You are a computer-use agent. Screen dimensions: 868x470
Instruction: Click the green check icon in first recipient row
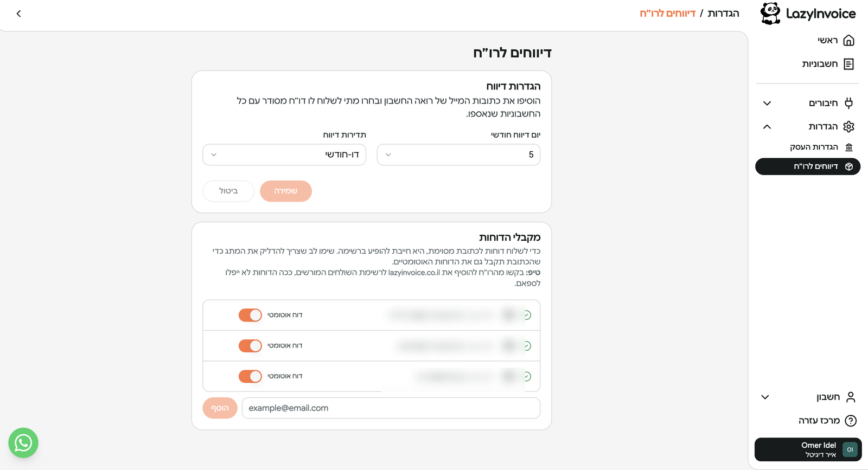click(527, 315)
